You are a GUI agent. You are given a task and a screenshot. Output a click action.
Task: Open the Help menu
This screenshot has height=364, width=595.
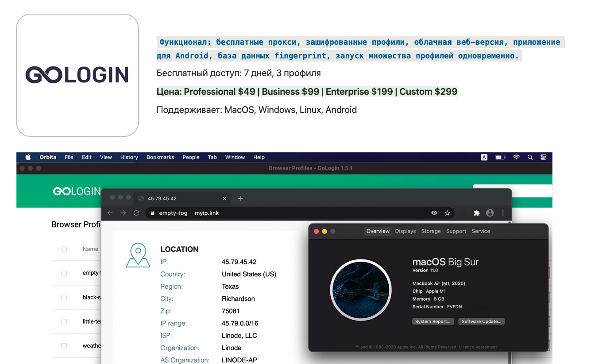click(x=259, y=157)
